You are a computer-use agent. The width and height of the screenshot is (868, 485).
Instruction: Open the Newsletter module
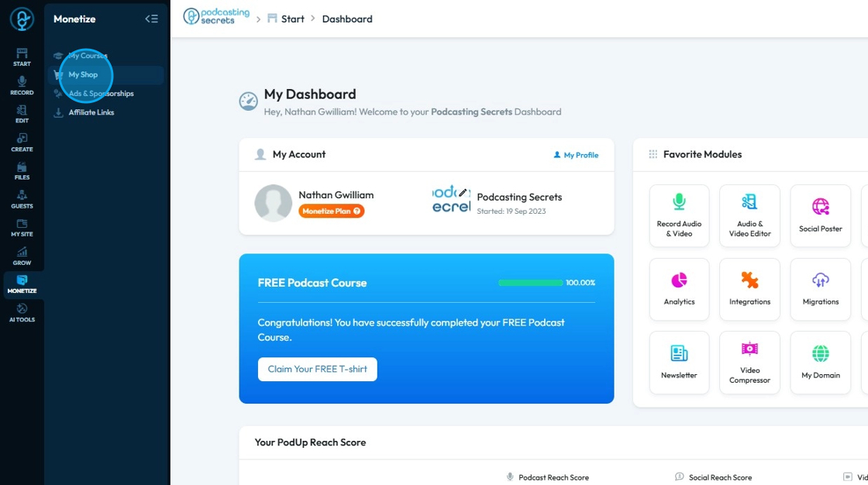[679, 363]
